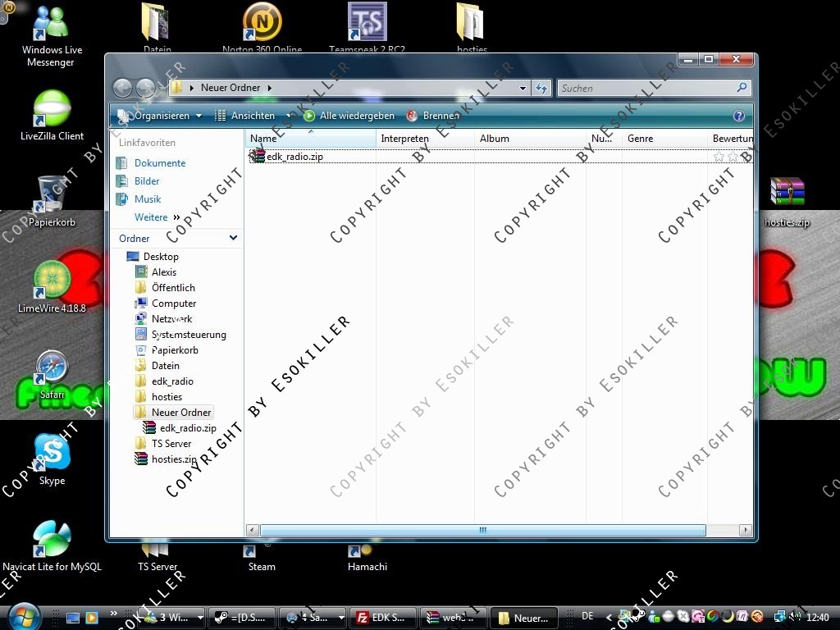Click the Refresh button beside address bar
840x630 pixels.
(541, 88)
